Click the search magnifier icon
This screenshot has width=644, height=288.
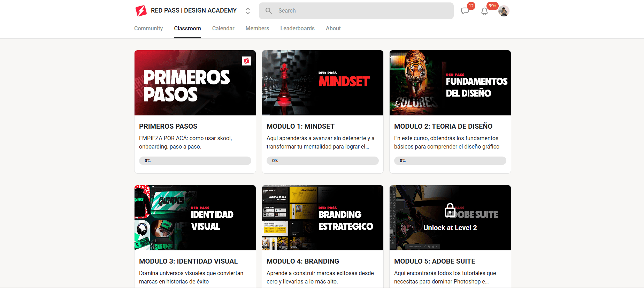pos(269,11)
